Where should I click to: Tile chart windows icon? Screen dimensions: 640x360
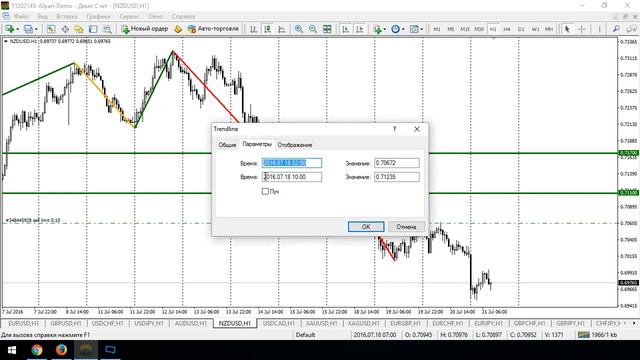(x=327, y=29)
